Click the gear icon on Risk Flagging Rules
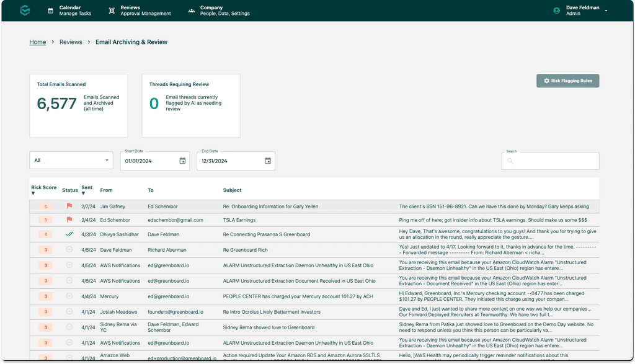Viewport: 635px width, 364px height. tap(546, 81)
